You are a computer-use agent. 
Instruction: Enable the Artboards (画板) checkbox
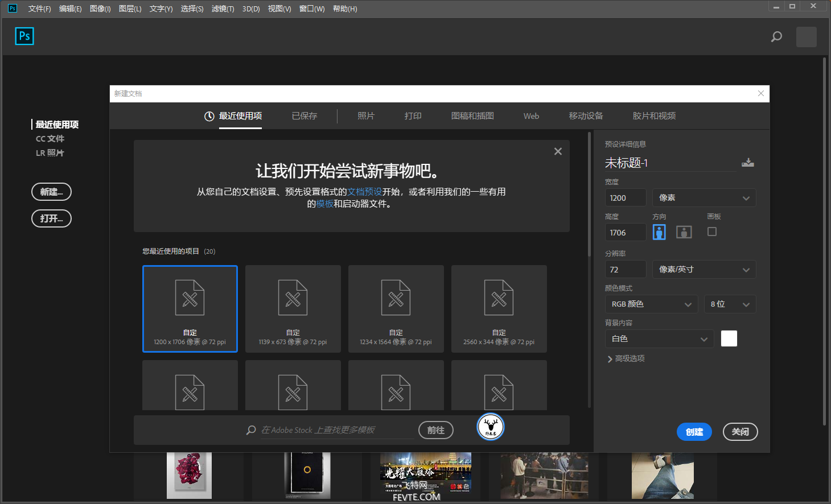coord(712,232)
